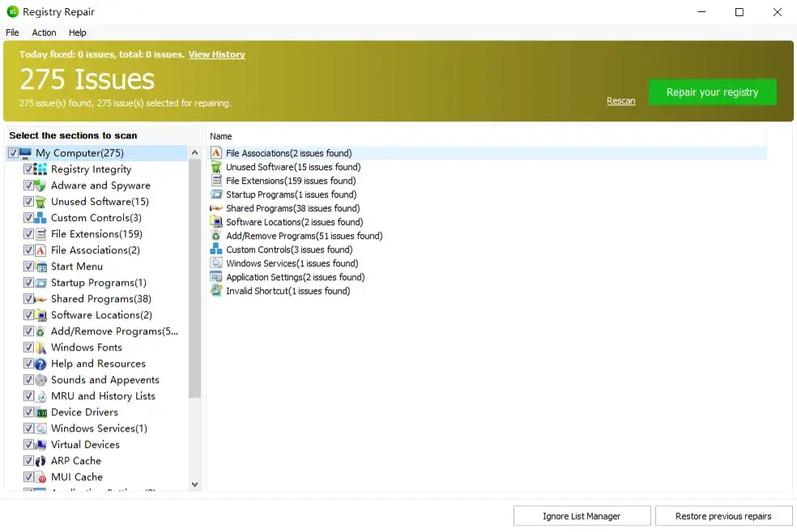Click the ARP Cache footprints icon
Viewport: 797px width, 532px height.
tap(40, 461)
